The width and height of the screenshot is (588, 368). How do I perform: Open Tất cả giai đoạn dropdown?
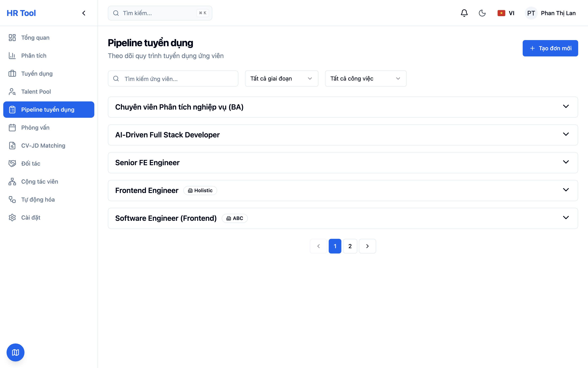click(282, 79)
